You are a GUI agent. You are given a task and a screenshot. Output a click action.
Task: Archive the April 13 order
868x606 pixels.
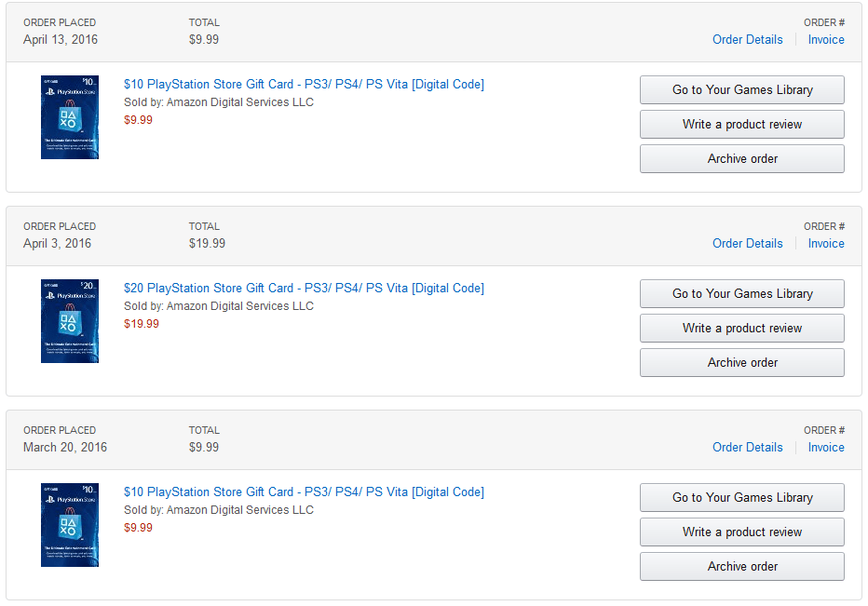742,159
